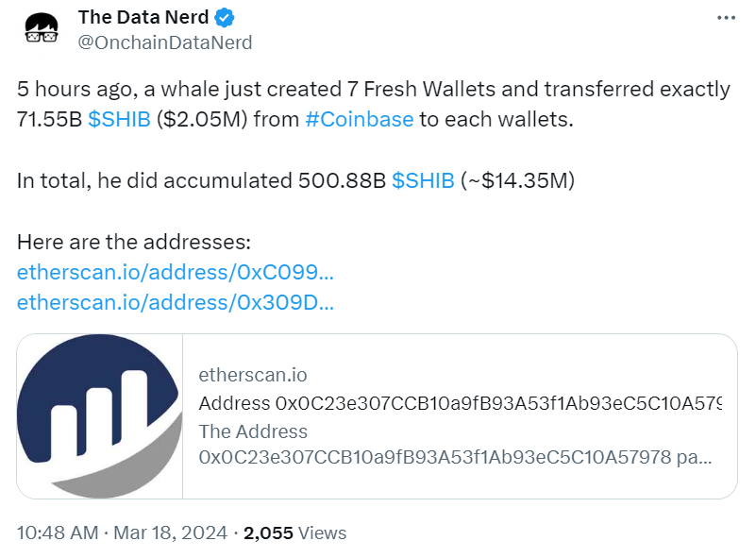Click the 'In total, he did accumulated' line
The image size is (756, 558).
tap(296, 180)
